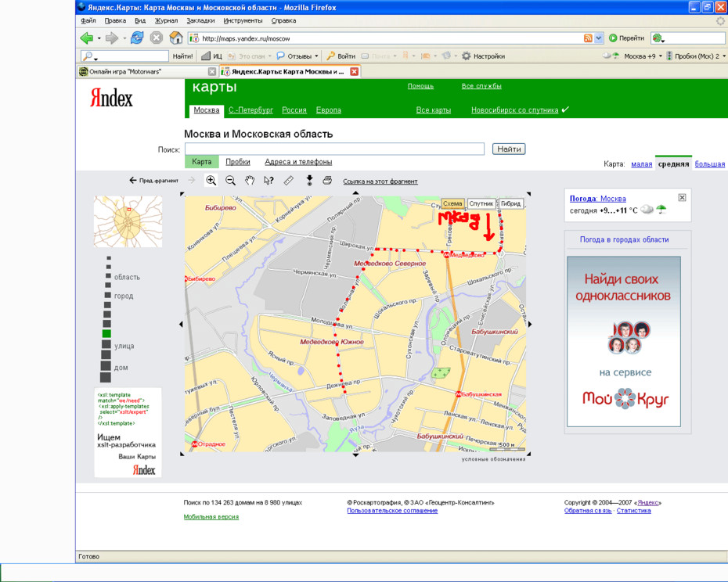This screenshot has width=728, height=582.
Task: Open the Настройки gear in Yandex toolbar
Action: [483, 56]
